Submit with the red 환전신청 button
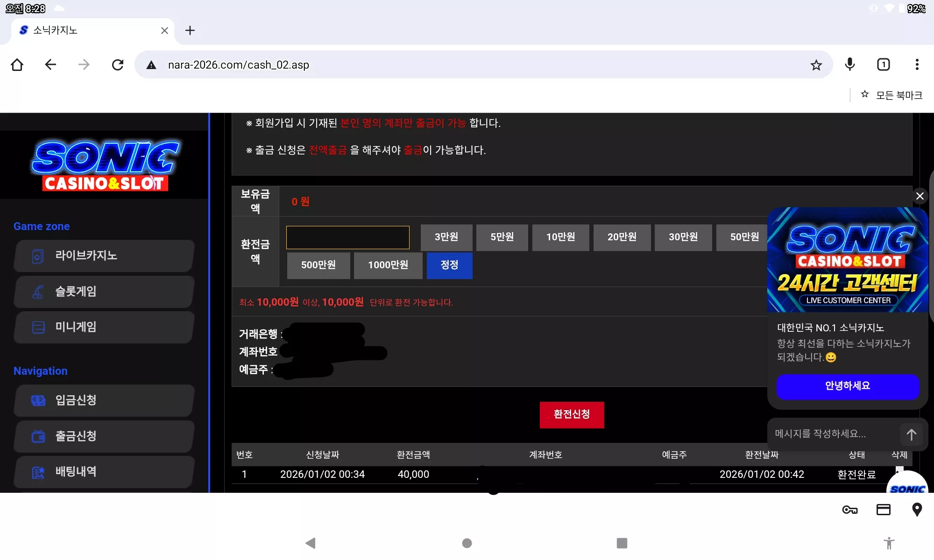Screen dimensions: 934x560 click(572, 415)
